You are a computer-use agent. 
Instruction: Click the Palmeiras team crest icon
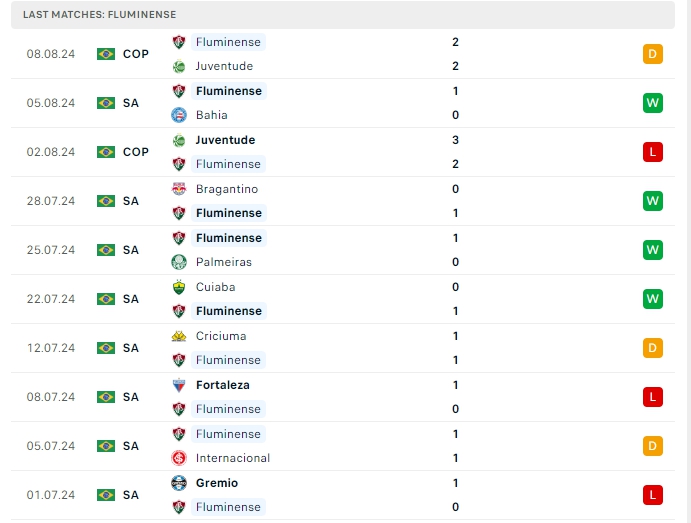click(179, 262)
